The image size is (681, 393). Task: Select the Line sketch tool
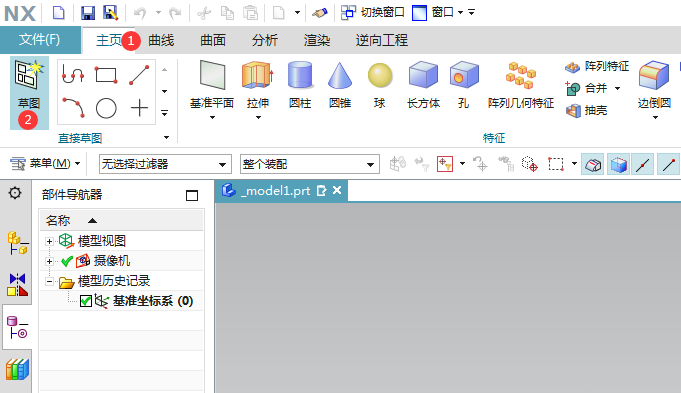[x=139, y=75]
